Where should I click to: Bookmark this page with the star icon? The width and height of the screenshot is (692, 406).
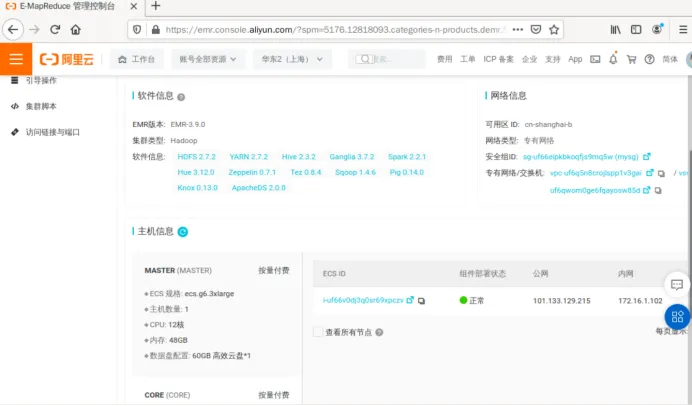pos(554,30)
